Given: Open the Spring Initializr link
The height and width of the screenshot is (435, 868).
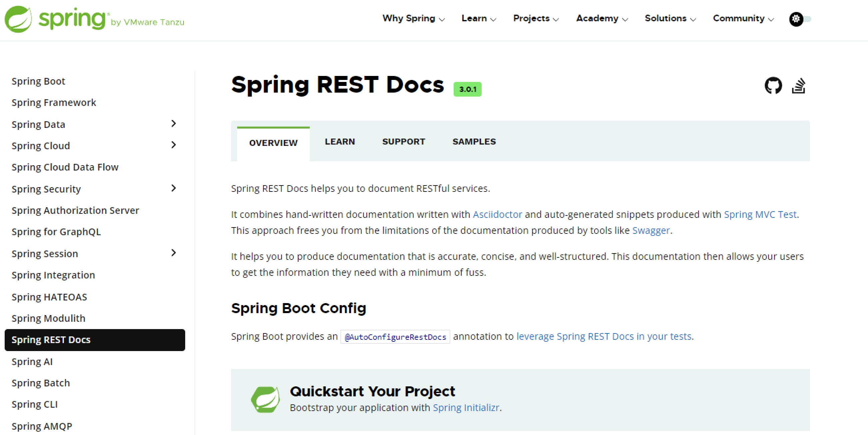Looking at the screenshot, I should click(x=466, y=407).
